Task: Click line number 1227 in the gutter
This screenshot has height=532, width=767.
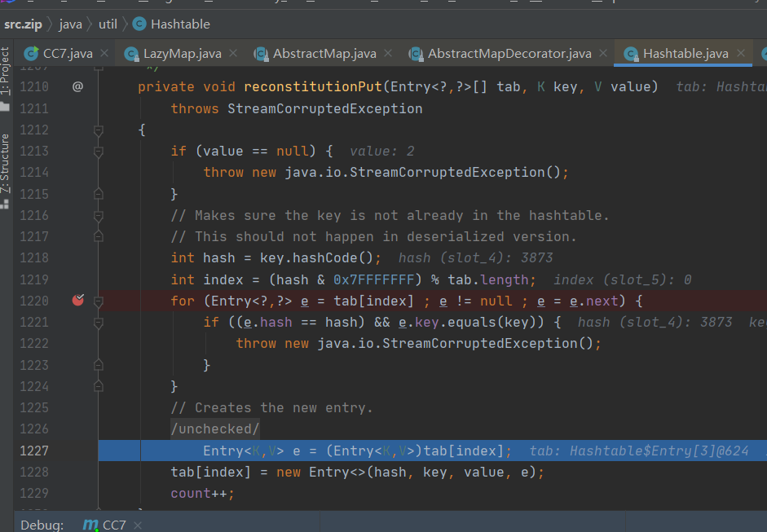Action: (34, 451)
